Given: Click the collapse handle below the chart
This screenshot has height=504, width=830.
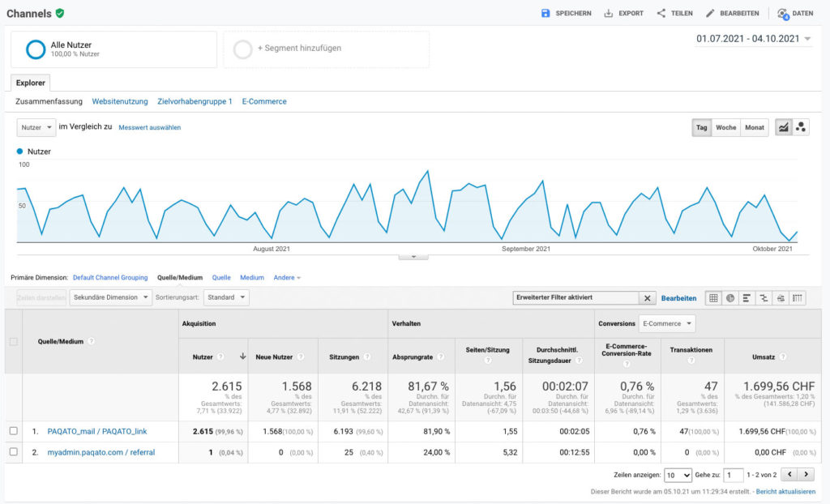Looking at the screenshot, I should click(x=413, y=256).
